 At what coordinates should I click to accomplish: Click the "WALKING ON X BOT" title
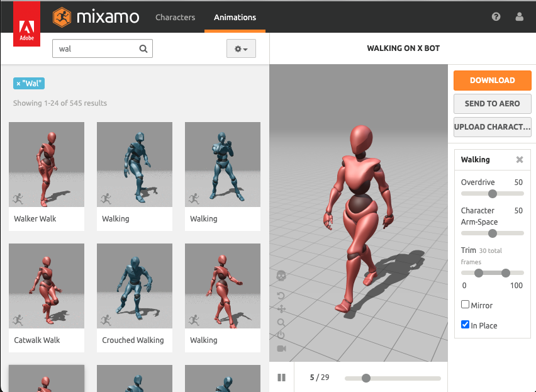(403, 48)
